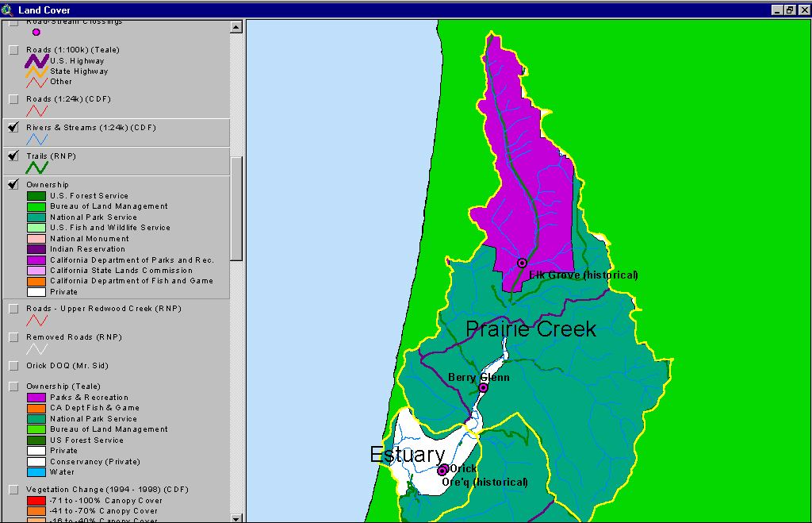
Task: Enable the Orick DOQ (Mr. Sid) checkbox
Action: coord(14,366)
